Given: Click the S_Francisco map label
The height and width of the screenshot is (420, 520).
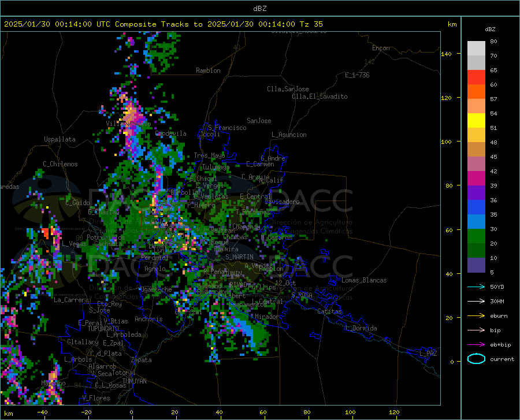Looking at the screenshot, I should 227,128.
